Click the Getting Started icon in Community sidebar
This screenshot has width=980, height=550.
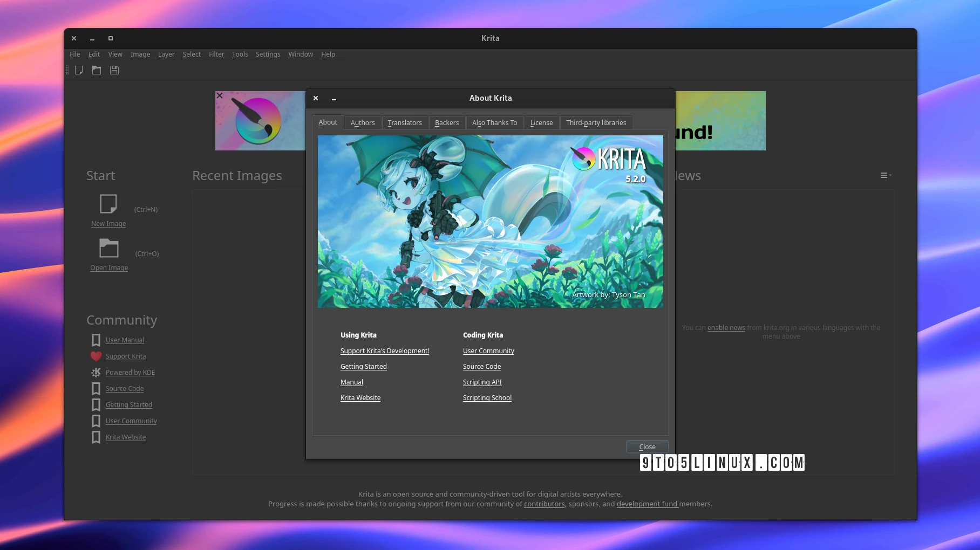coord(96,404)
